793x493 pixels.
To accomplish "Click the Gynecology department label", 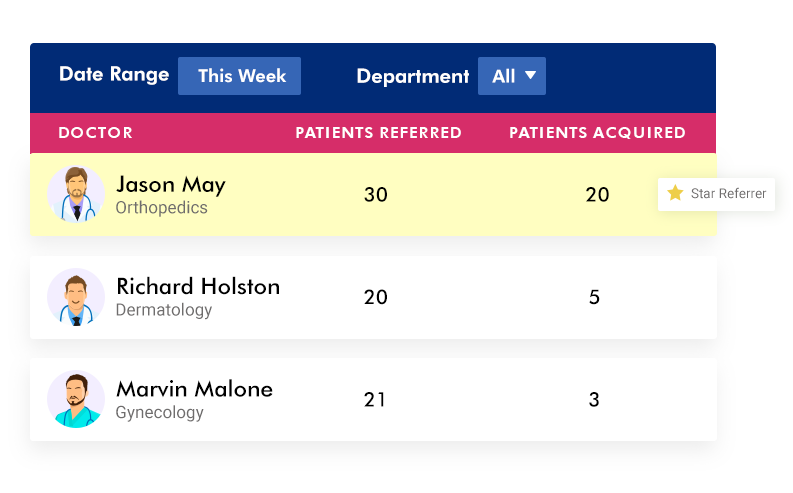I will click(159, 412).
